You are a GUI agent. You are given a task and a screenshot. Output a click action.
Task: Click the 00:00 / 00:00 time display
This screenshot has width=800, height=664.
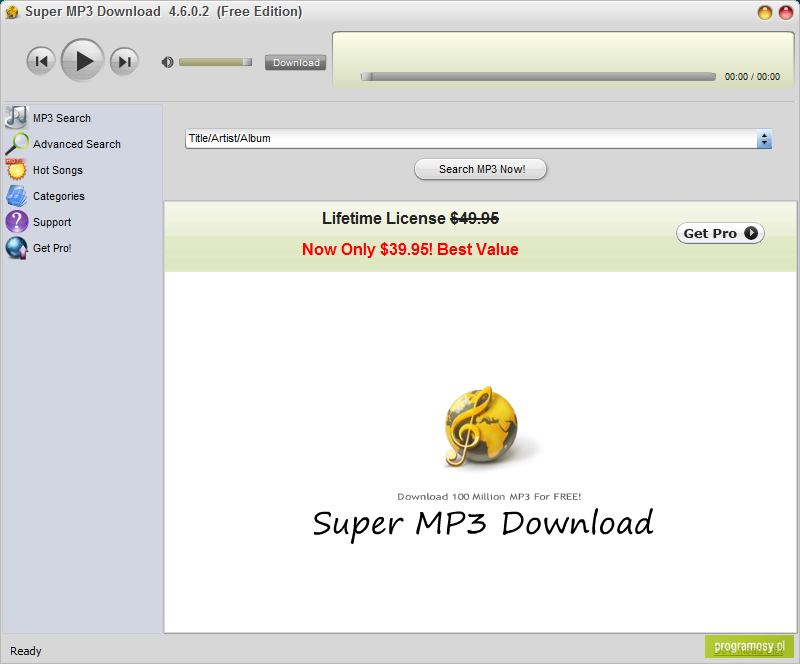[752, 77]
